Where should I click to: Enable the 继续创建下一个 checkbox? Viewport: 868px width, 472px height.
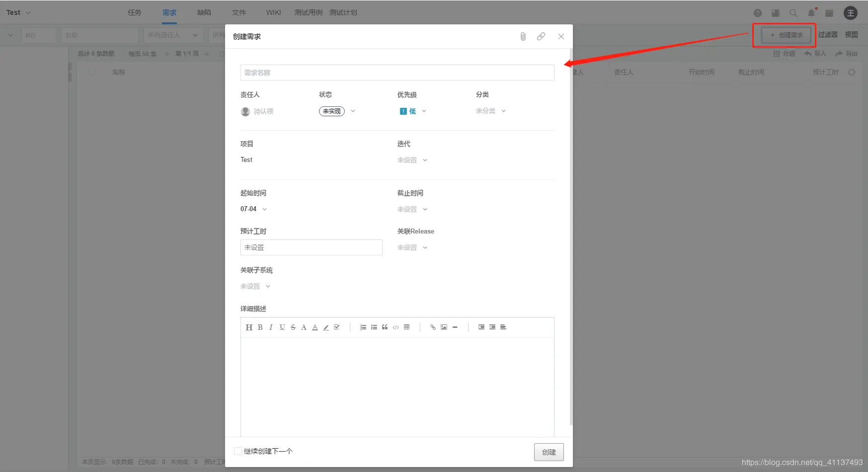[238, 451]
